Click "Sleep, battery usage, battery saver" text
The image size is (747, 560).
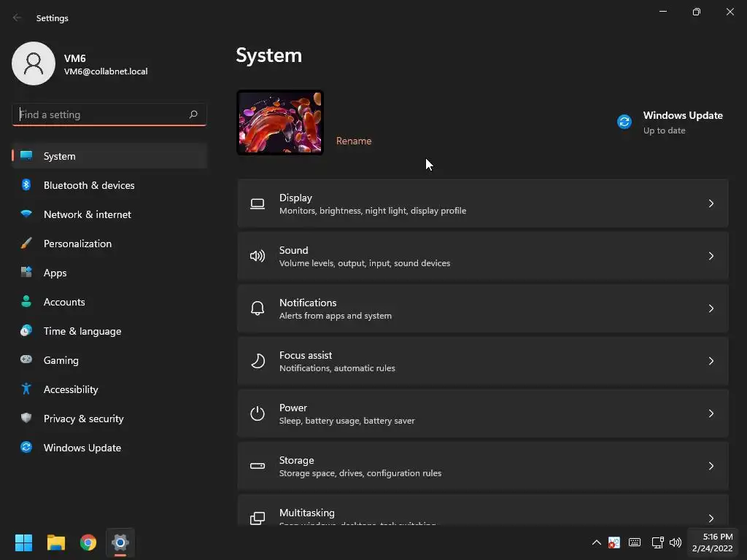347,421
